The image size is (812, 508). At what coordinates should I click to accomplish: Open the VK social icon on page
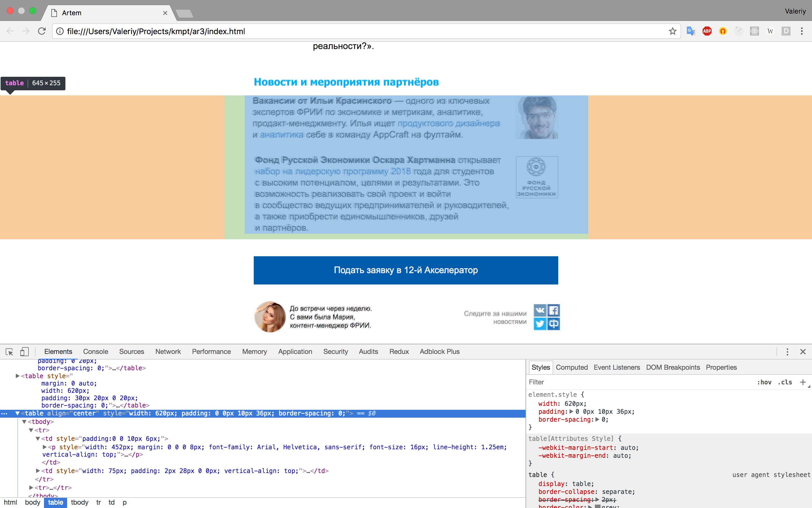tap(540, 310)
